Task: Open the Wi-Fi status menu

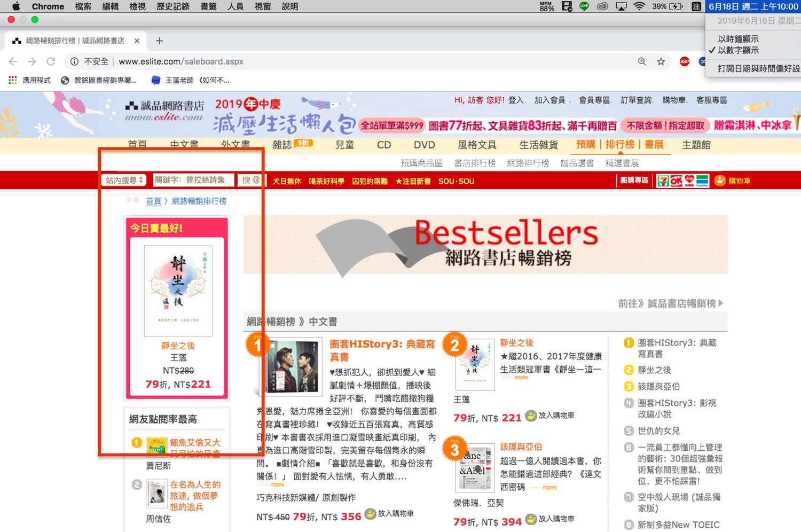Action: 639,6
